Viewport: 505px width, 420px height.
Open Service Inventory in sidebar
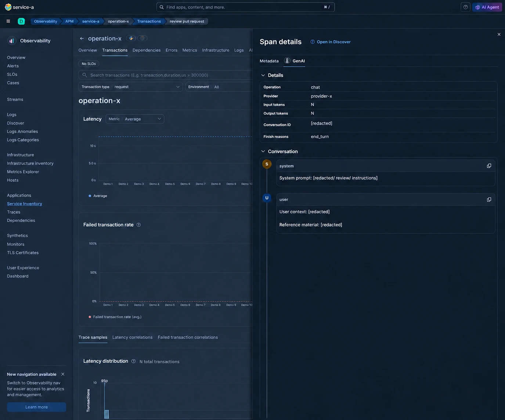[x=25, y=204]
